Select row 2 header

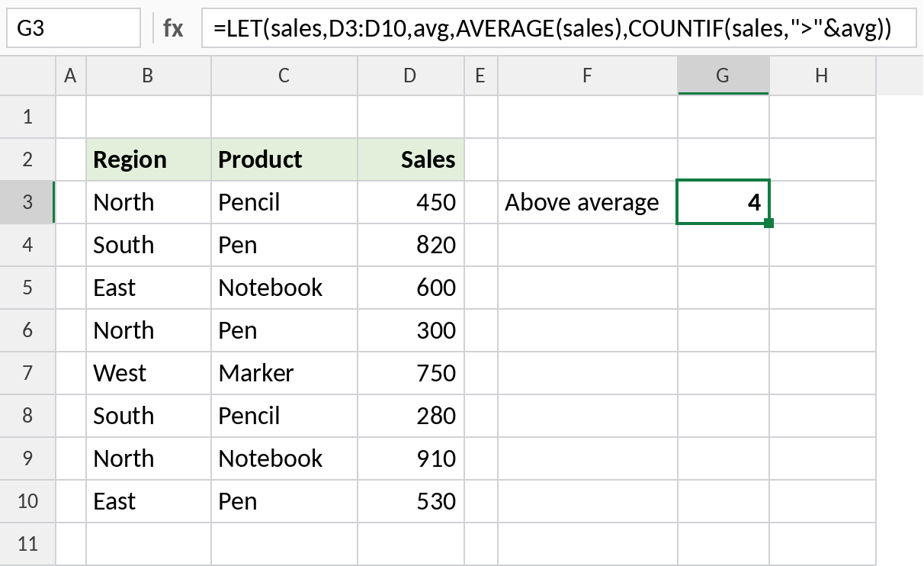coord(28,159)
